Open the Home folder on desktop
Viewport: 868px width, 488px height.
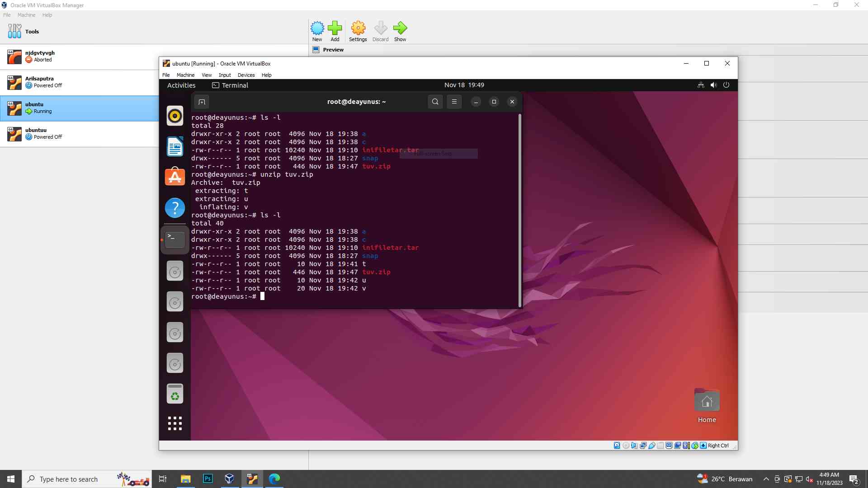coord(707,405)
